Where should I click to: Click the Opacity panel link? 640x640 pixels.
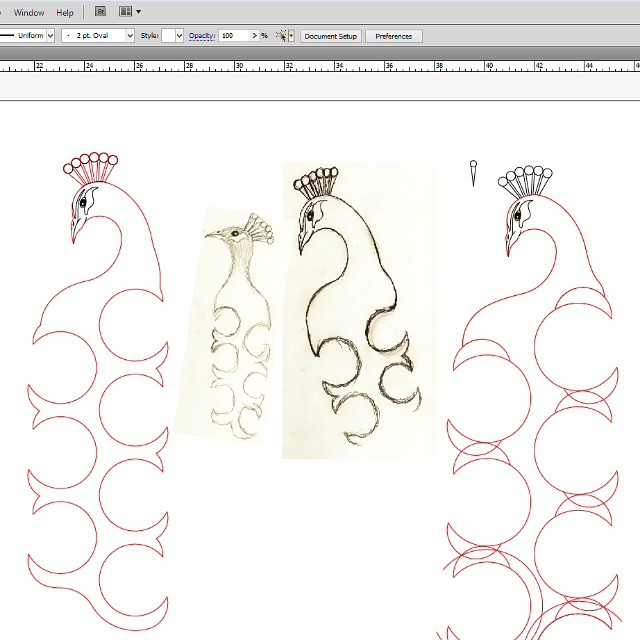tap(202, 36)
